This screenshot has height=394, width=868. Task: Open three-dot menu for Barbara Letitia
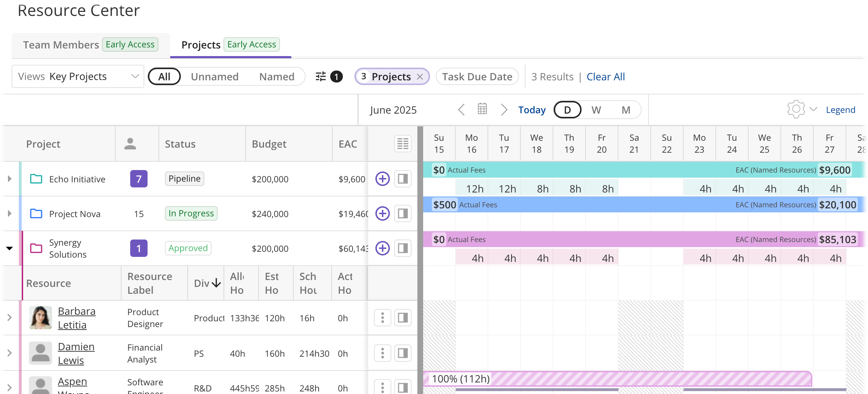click(x=382, y=318)
